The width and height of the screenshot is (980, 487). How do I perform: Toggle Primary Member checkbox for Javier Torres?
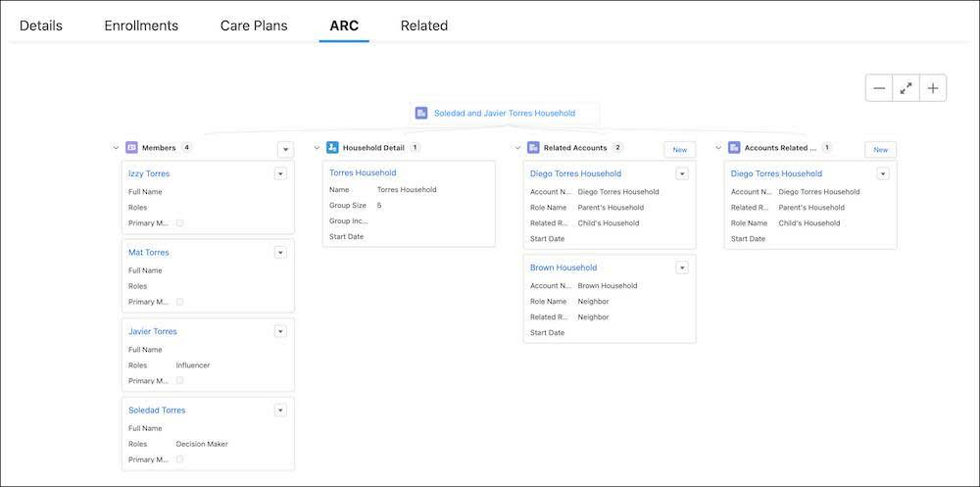click(179, 380)
